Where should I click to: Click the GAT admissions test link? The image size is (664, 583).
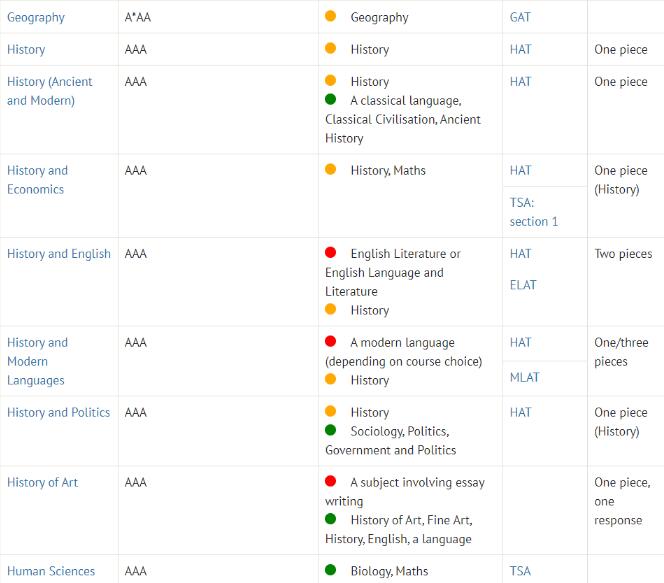521,17
